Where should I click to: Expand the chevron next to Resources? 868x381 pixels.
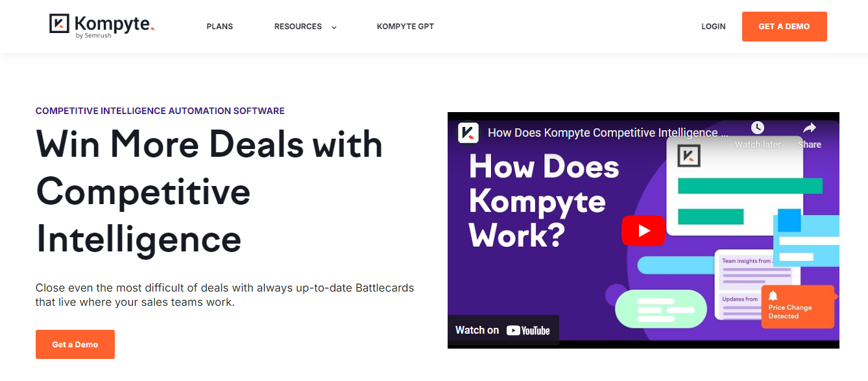(x=334, y=27)
